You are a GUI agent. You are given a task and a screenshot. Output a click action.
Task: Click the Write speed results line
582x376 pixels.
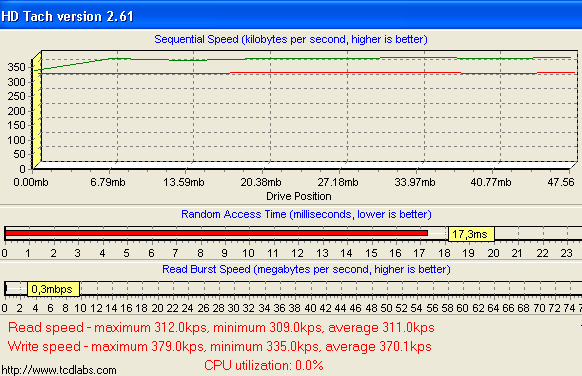pos(219,347)
